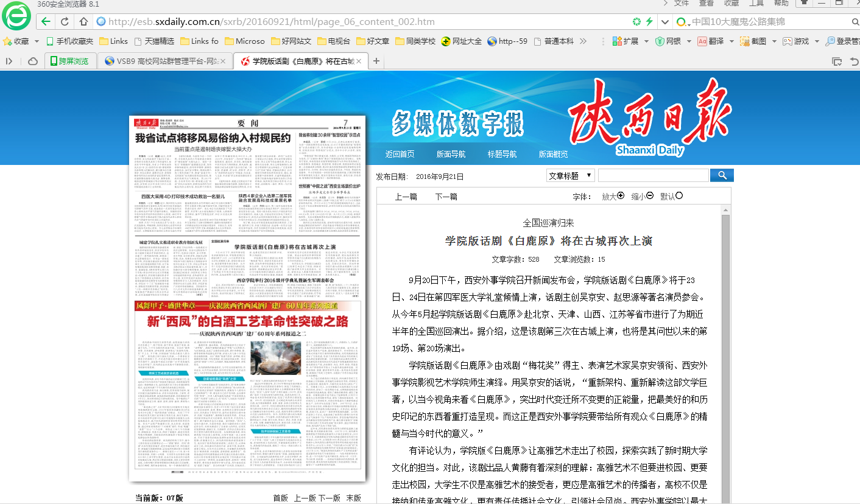Expand the 网银 dropdown arrow

tap(689, 41)
